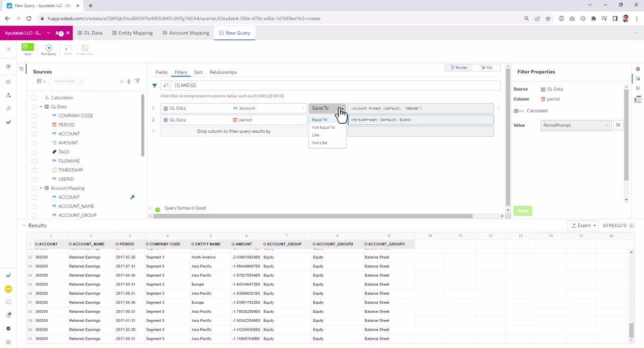644x348 pixels.
Task: Expand the left navigation rail chevrons
Action: [9, 49]
